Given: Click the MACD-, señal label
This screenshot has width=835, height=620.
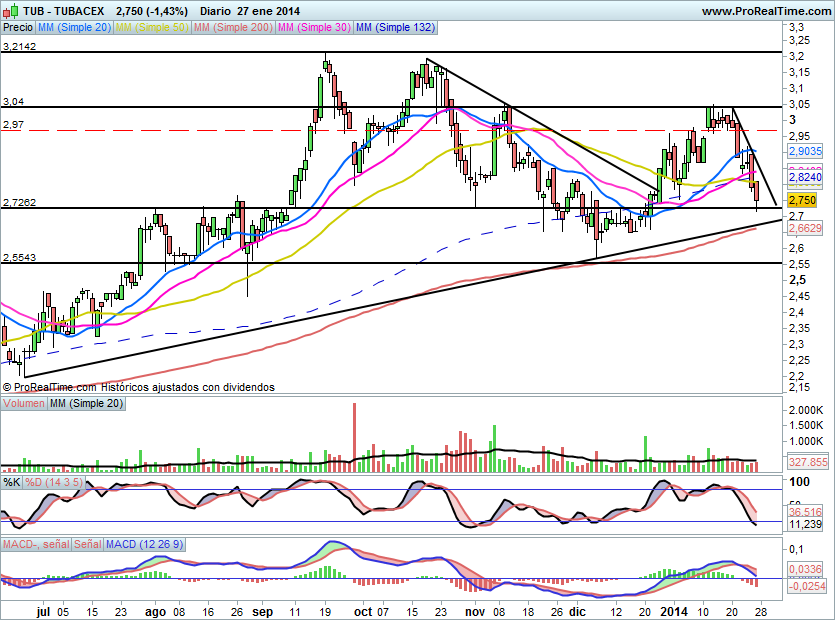Looking at the screenshot, I should 34,543.
